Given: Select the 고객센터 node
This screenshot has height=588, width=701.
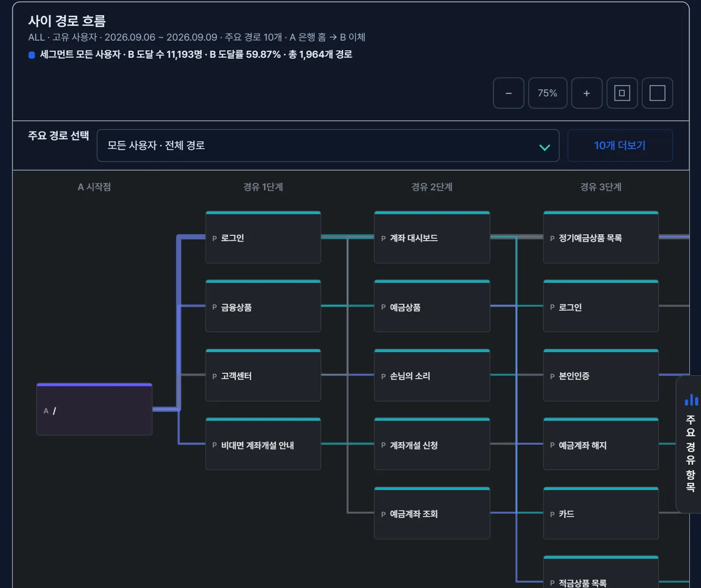Looking at the screenshot, I should pyautogui.click(x=263, y=375).
